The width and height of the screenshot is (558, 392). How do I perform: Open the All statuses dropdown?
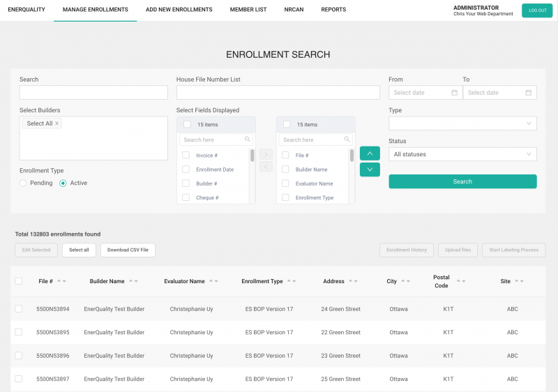[462, 154]
